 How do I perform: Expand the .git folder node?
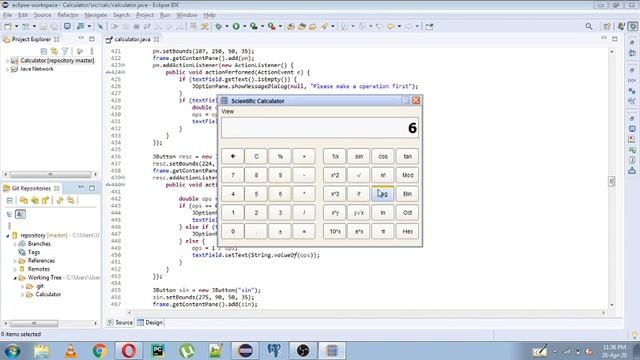click(x=22, y=287)
